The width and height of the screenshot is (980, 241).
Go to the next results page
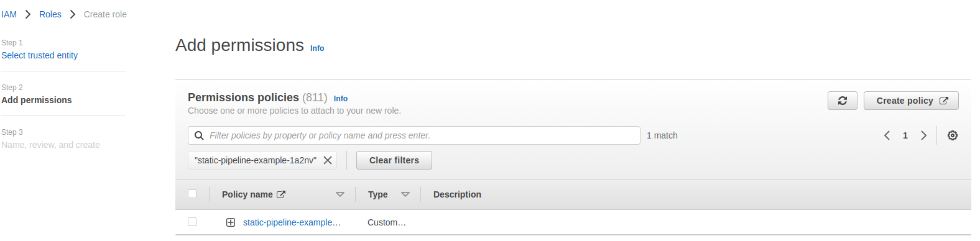point(923,135)
